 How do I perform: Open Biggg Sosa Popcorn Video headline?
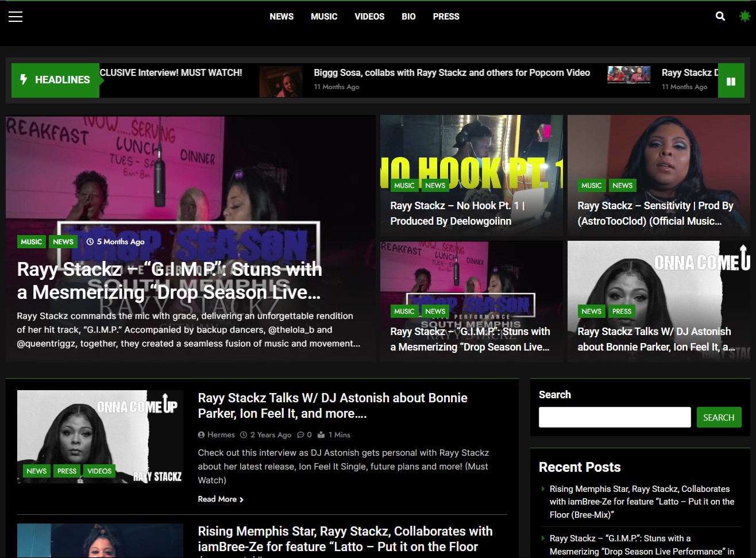coord(452,73)
